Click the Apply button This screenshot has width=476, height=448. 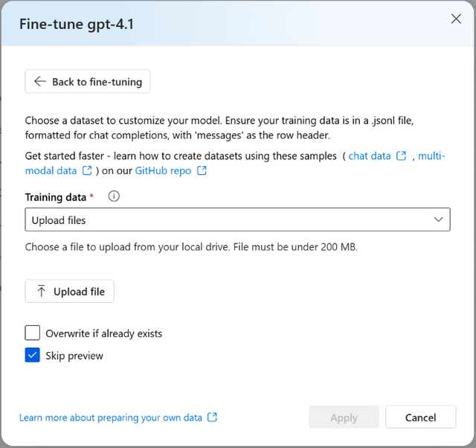(344, 417)
